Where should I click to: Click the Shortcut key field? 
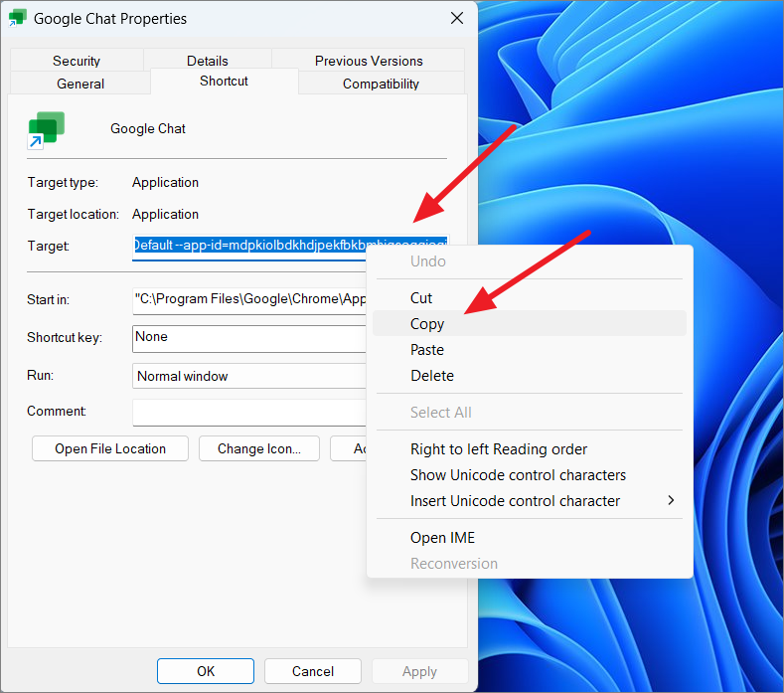[249, 338]
